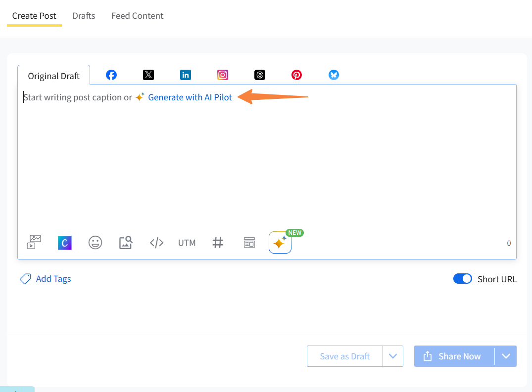Expand the Save as Draft dropdown arrow
Screen dimensions: 532x392
393,356
